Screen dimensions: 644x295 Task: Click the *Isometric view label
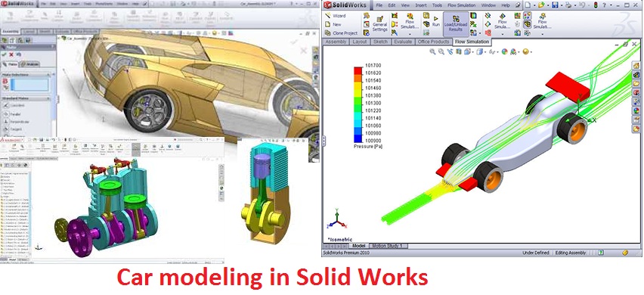pos(339,239)
